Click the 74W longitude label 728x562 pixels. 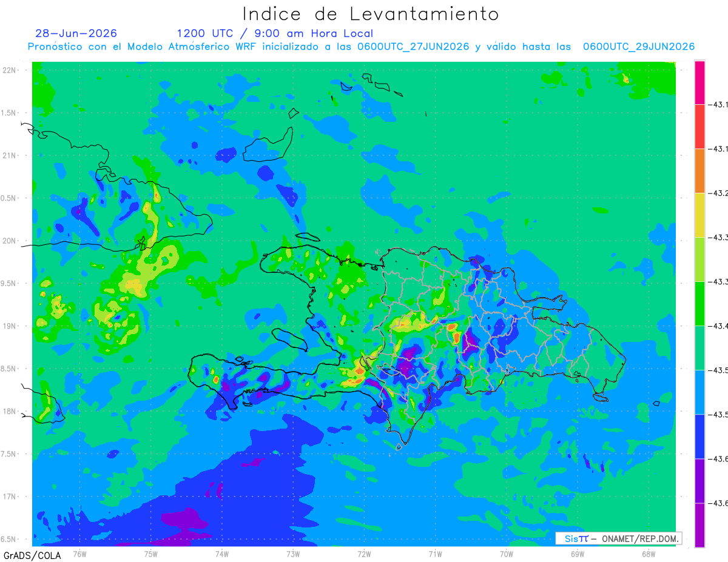[x=222, y=554]
